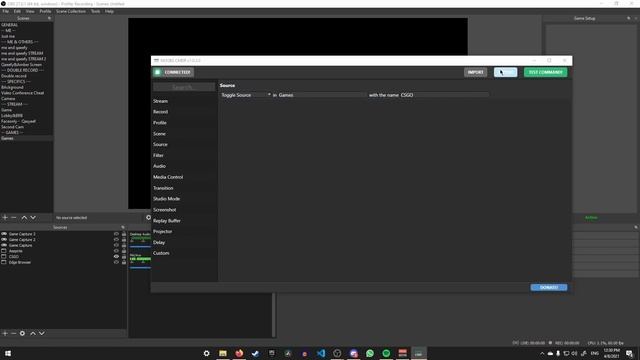Open Spotify from the taskbar

pyautogui.click(x=386, y=353)
